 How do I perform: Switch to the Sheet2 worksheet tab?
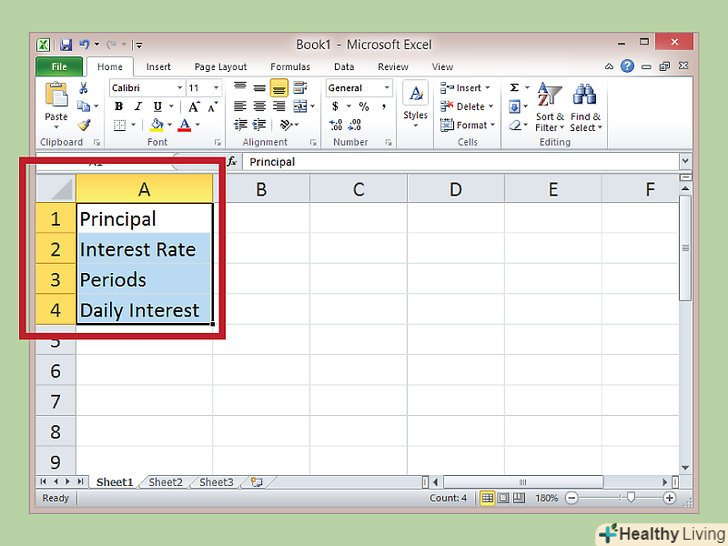point(166,482)
